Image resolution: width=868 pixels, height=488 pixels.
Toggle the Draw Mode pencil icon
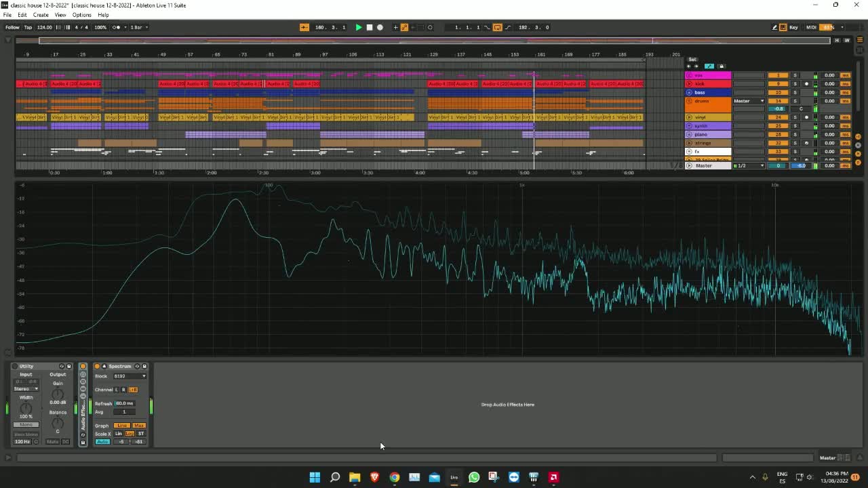pyautogui.click(x=774, y=27)
